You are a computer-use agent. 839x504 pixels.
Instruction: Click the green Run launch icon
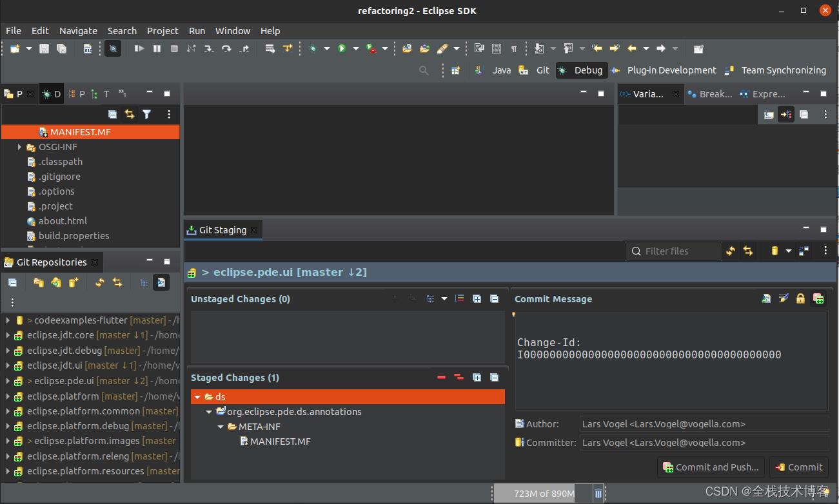point(342,48)
